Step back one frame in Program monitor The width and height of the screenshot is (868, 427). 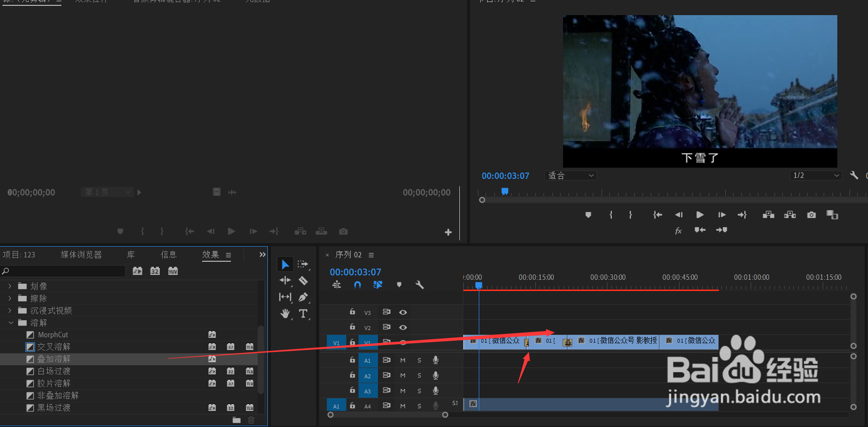pos(679,215)
